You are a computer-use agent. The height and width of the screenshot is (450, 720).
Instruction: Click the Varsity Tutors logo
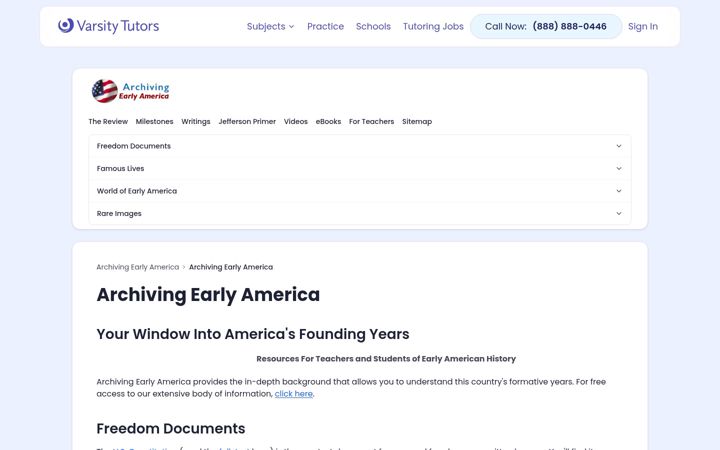[108, 26]
